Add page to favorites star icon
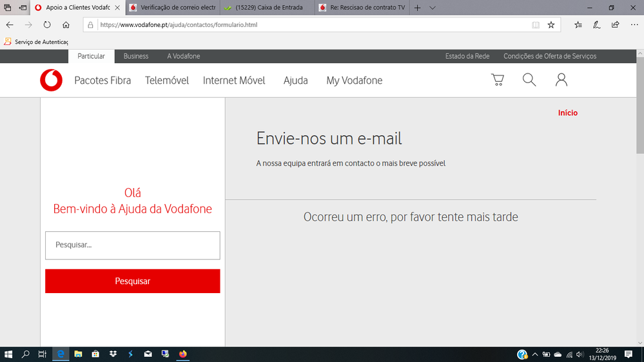The image size is (644, 362). pos(551,25)
